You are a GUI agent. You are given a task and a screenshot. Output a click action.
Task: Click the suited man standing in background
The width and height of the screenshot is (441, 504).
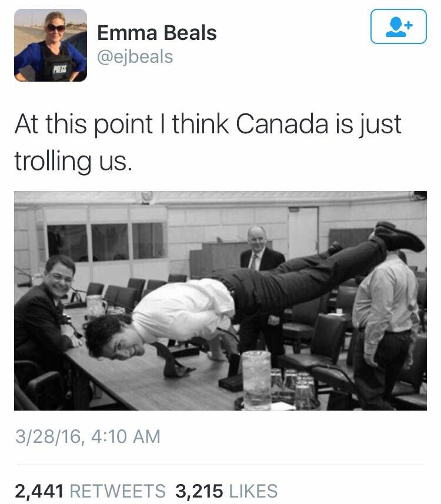(262, 257)
